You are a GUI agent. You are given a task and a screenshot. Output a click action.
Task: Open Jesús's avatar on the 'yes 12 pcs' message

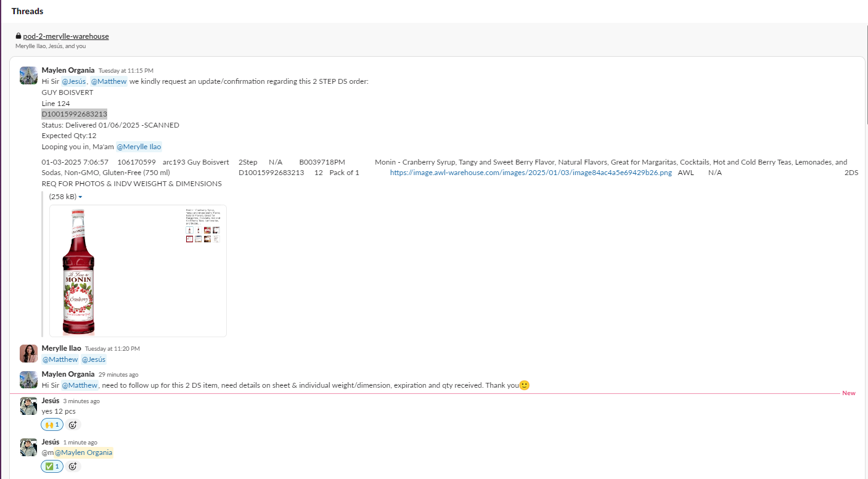click(x=28, y=405)
